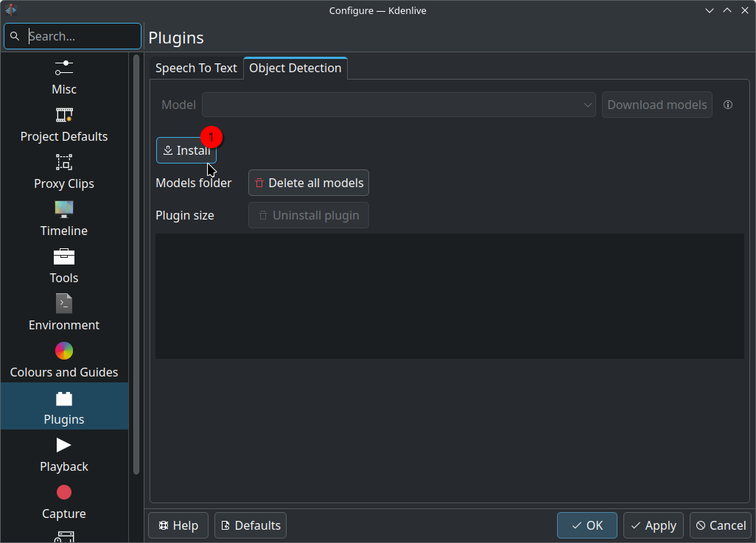This screenshot has width=756, height=543.
Task: Open Colours and Guides color wheel
Action: (x=64, y=351)
